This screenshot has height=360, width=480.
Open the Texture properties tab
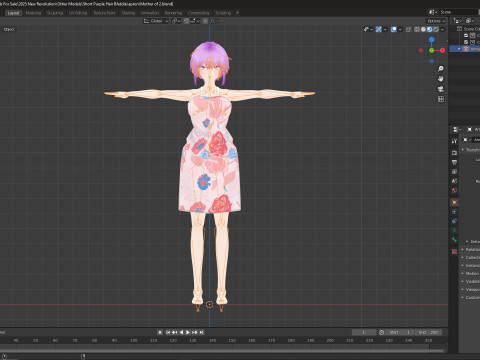[454, 251]
